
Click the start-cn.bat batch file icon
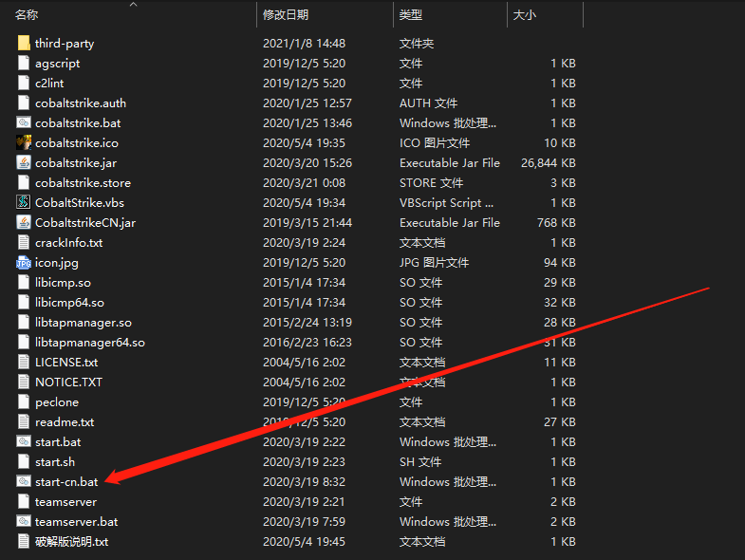(24, 481)
